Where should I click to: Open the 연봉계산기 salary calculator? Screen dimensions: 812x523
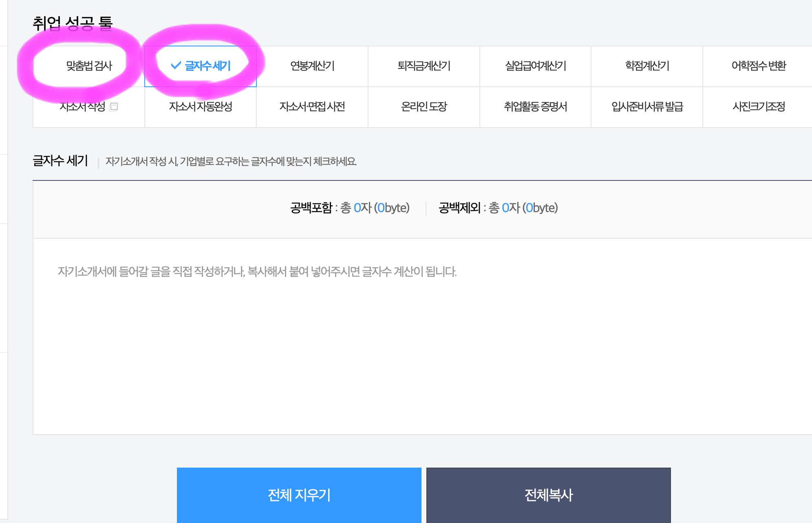pos(312,66)
